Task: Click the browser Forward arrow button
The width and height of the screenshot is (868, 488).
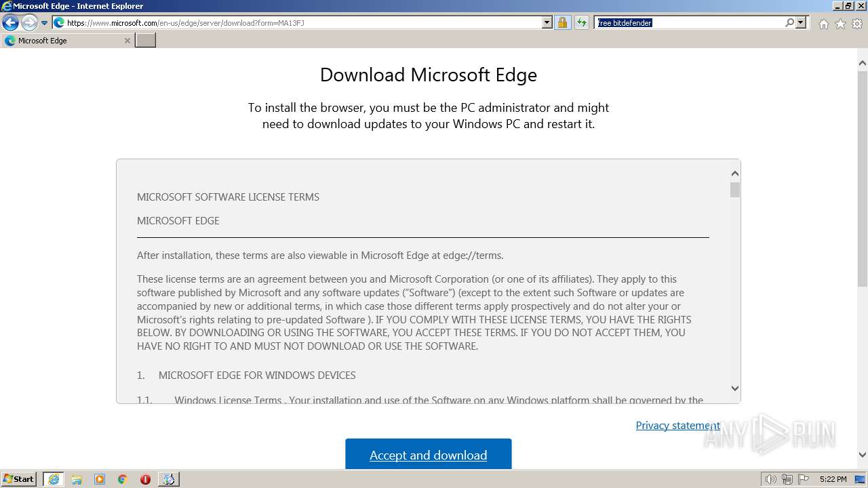Action: point(29,23)
